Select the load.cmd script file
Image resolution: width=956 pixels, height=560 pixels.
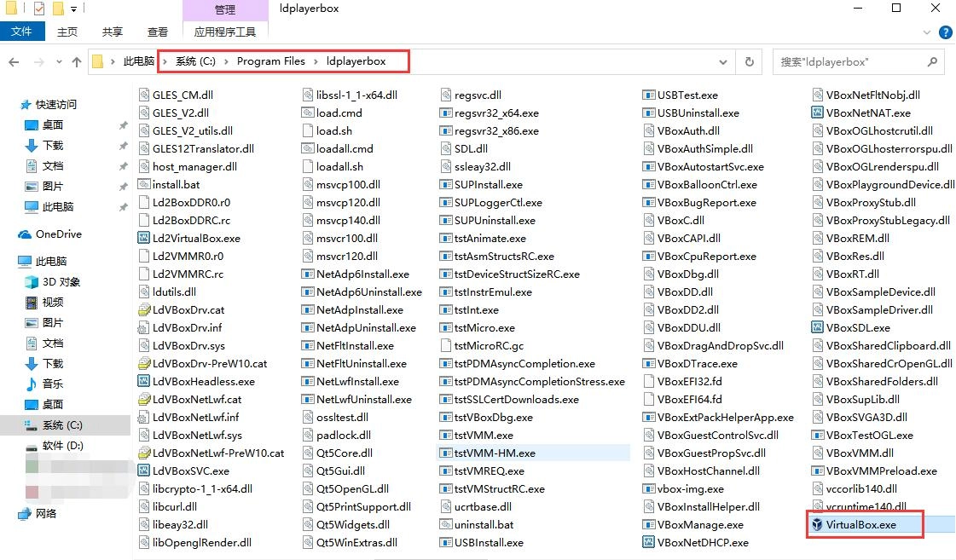pyautogui.click(x=332, y=113)
